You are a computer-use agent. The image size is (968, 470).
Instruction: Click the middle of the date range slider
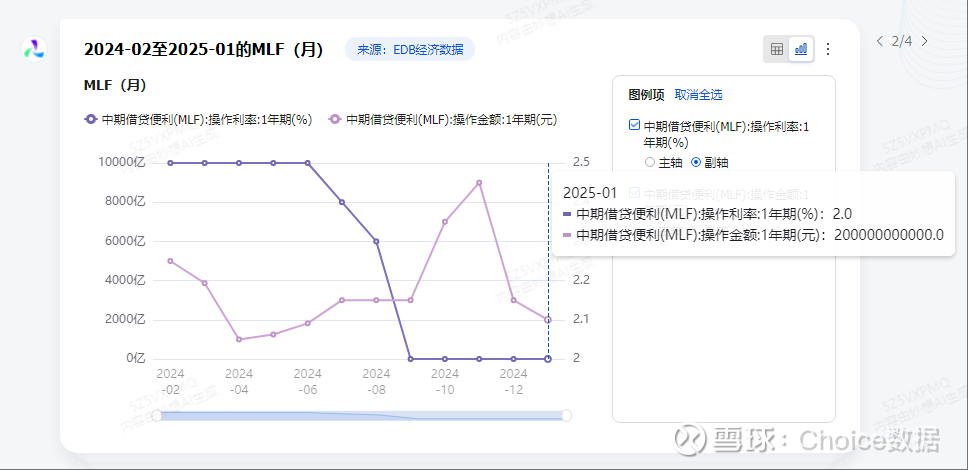tap(361, 416)
